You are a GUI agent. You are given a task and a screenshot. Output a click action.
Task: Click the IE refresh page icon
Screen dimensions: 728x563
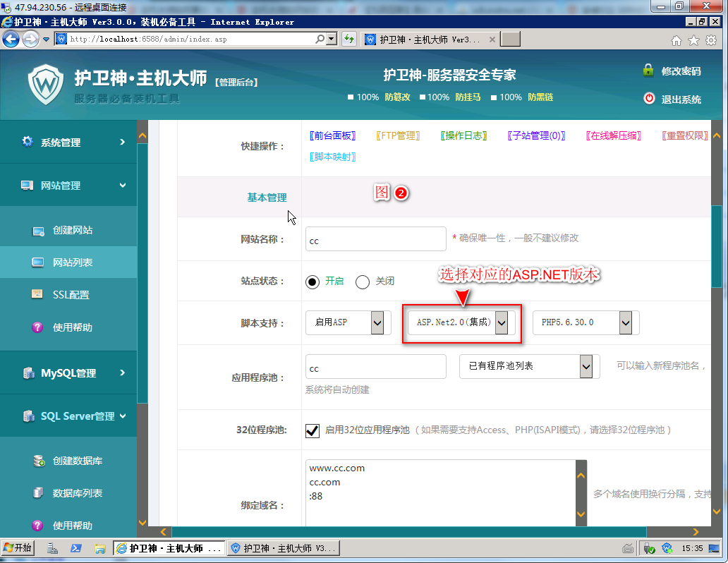tap(348, 40)
